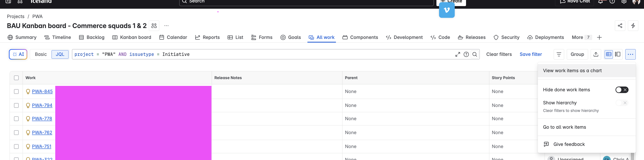
Task: Check the box for PWA-762
Action: tap(17, 133)
